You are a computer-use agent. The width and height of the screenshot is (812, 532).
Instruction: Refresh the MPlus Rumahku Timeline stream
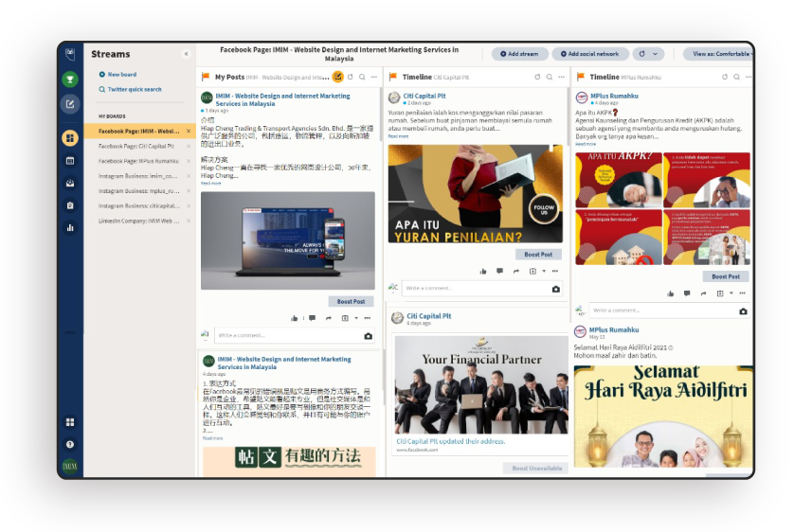tap(725, 77)
